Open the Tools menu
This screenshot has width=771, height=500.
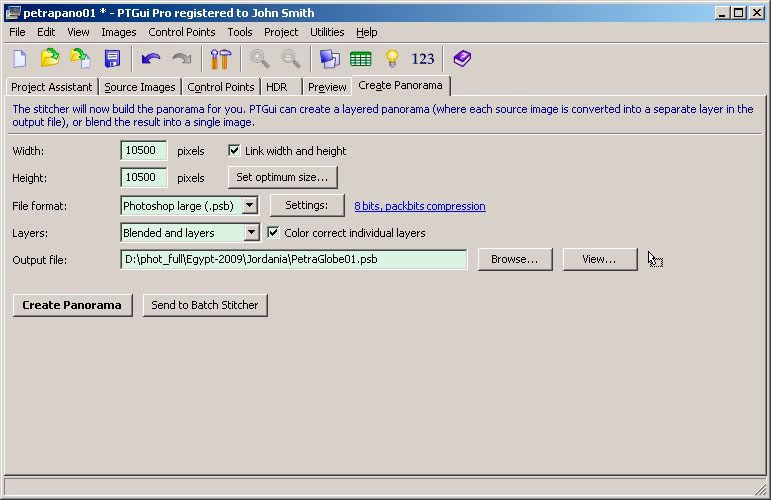(239, 32)
